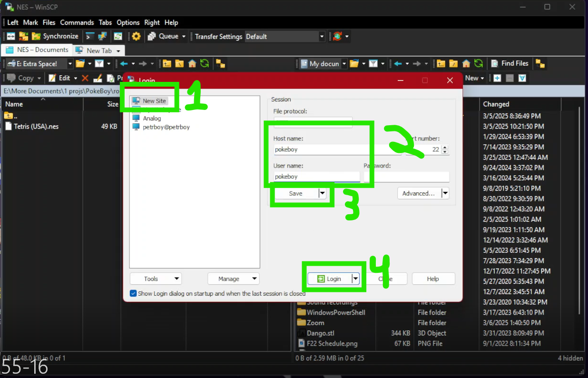Click the left panel home directory icon
The width and height of the screenshot is (588, 378).
192,63
